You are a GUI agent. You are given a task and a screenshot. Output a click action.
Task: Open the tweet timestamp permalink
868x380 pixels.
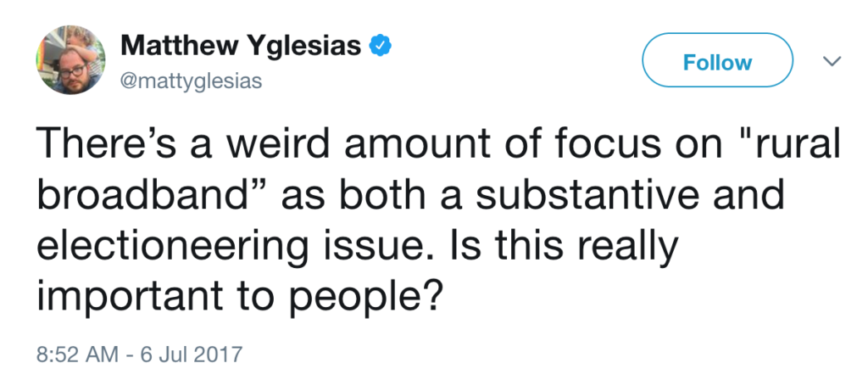(x=136, y=350)
